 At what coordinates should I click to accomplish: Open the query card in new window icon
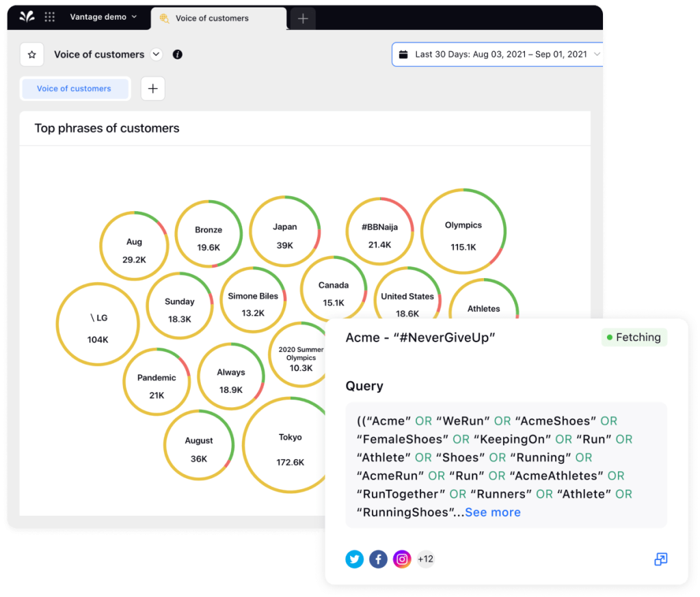[661, 559]
